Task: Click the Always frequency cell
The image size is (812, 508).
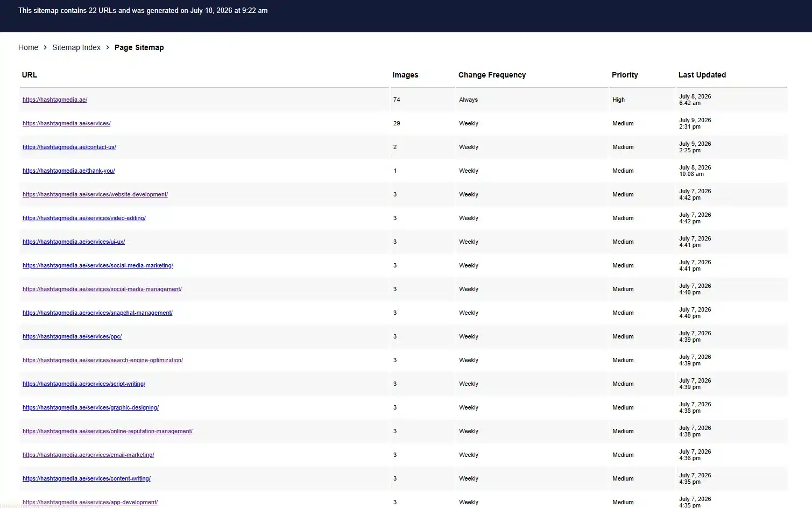Action: click(x=468, y=100)
